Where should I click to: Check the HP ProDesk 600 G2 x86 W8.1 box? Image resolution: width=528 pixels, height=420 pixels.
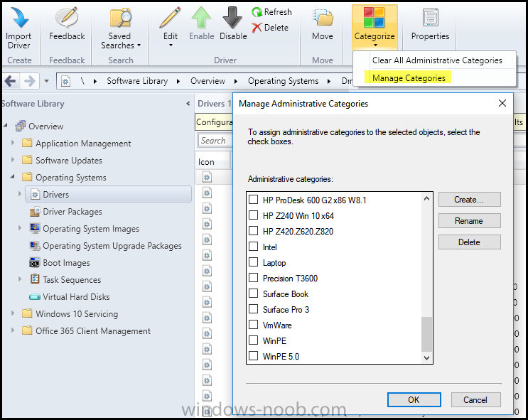(x=253, y=200)
